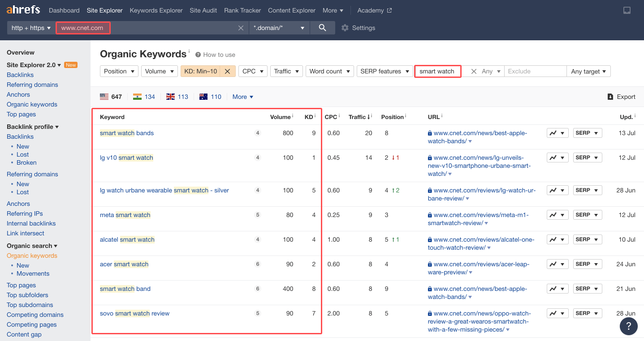Screen dimensions: 644x341
Task: Open Top subfolders in sidebar
Action: pyautogui.click(x=27, y=295)
